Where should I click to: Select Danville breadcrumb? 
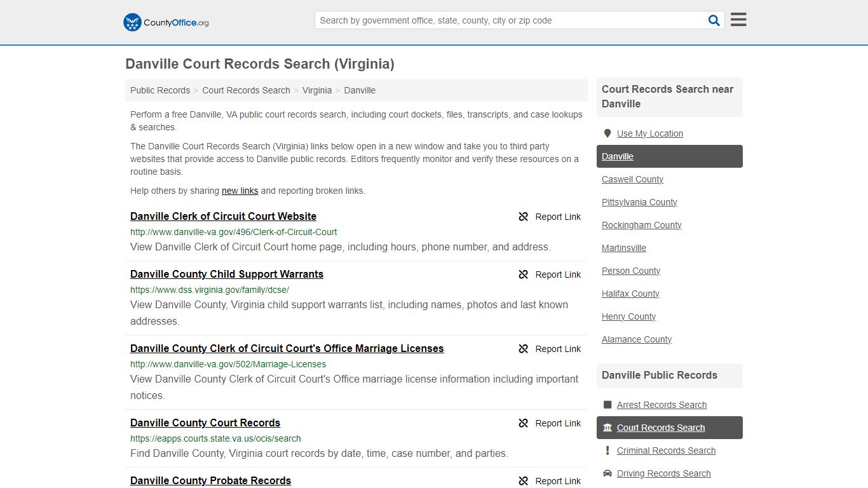coord(360,90)
